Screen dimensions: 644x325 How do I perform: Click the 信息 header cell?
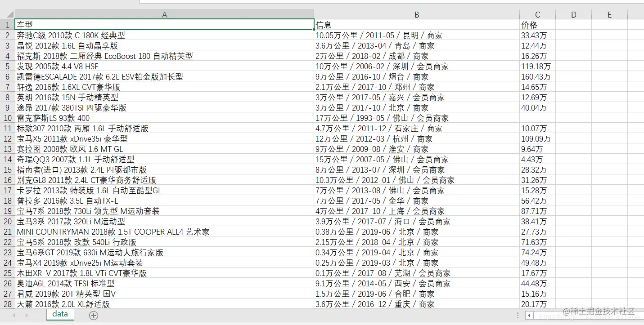[x=417, y=25]
